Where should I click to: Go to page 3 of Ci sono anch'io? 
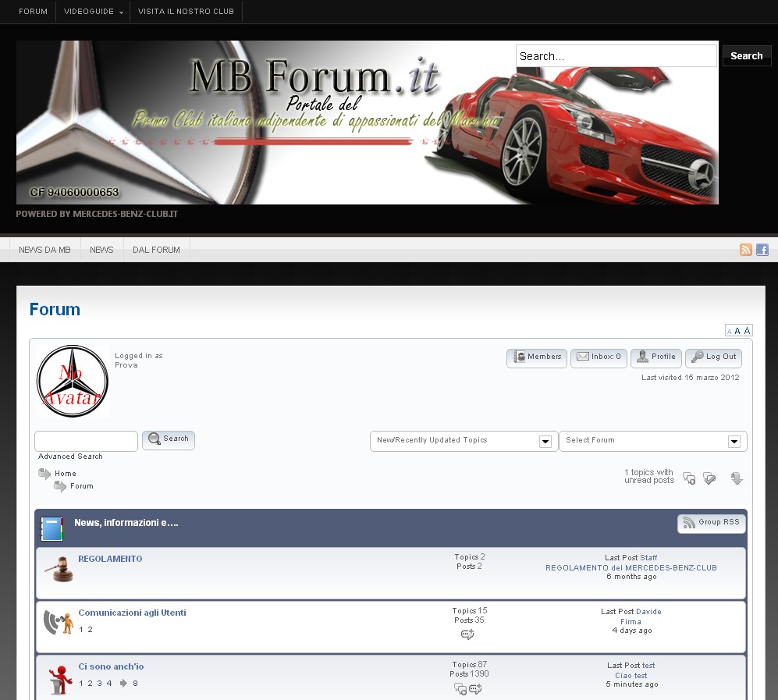99,684
